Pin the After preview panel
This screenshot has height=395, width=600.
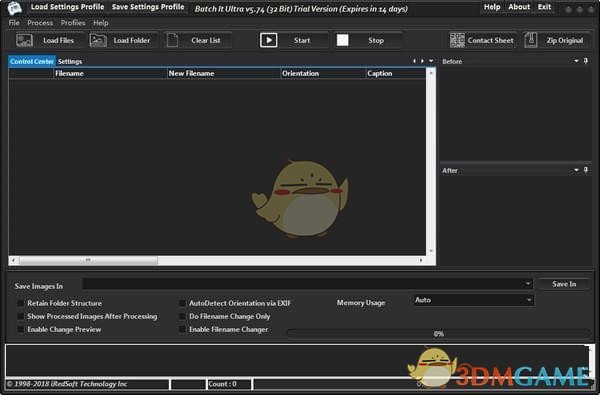click(x=586, y=170)
